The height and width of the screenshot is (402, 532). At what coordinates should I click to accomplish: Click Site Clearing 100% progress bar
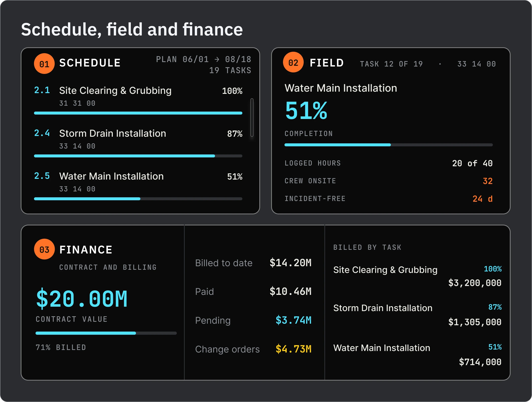click(x=138, y=113)
